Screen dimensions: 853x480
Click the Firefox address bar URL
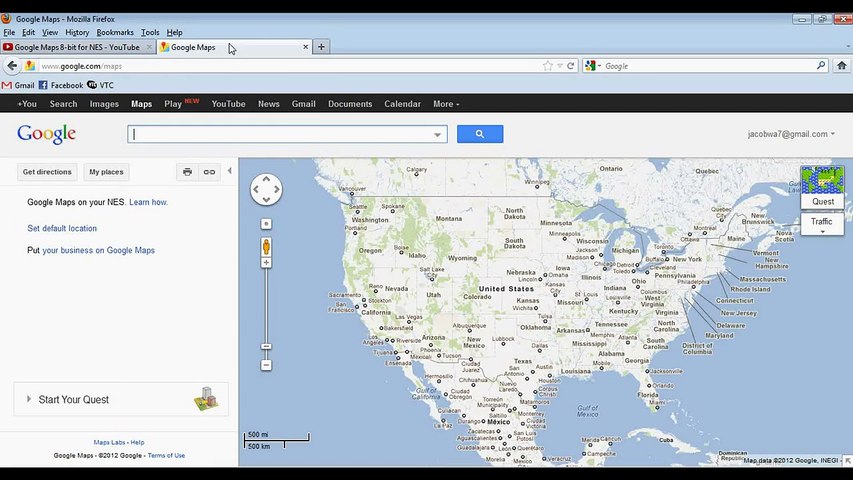tap(82, 66)
